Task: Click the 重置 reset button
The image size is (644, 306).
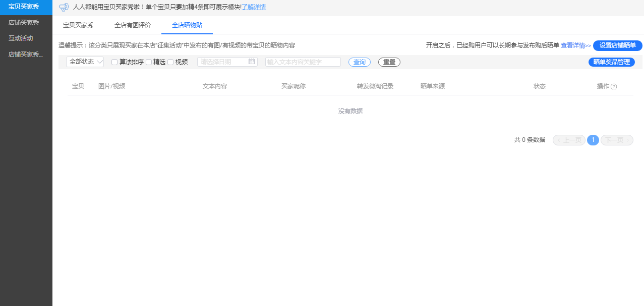Action: pos(389,62)
